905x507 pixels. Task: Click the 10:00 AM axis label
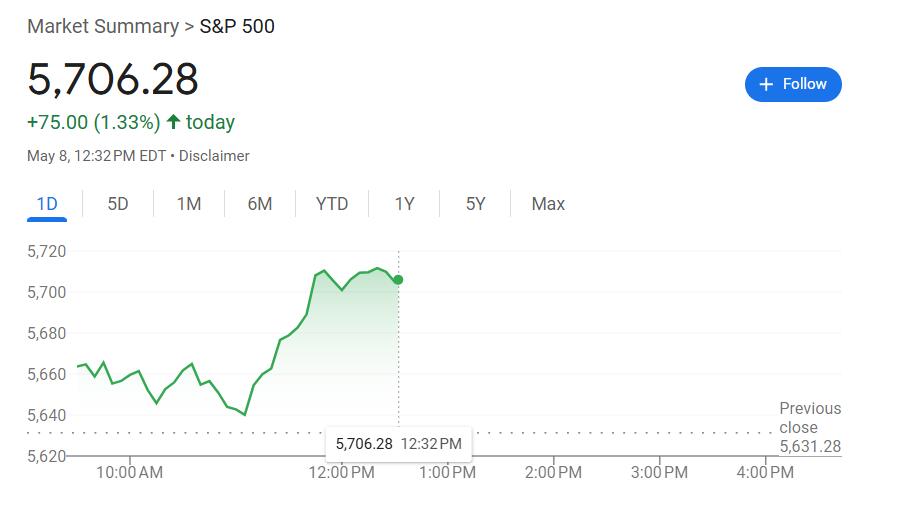129,472
